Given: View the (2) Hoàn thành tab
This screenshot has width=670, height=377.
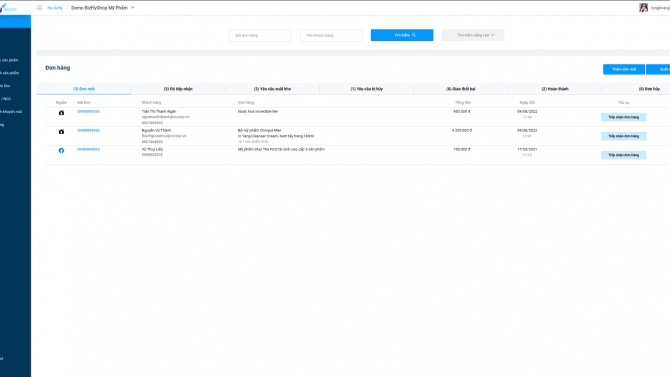Looking at the screenshot, I should click(555, 89).
